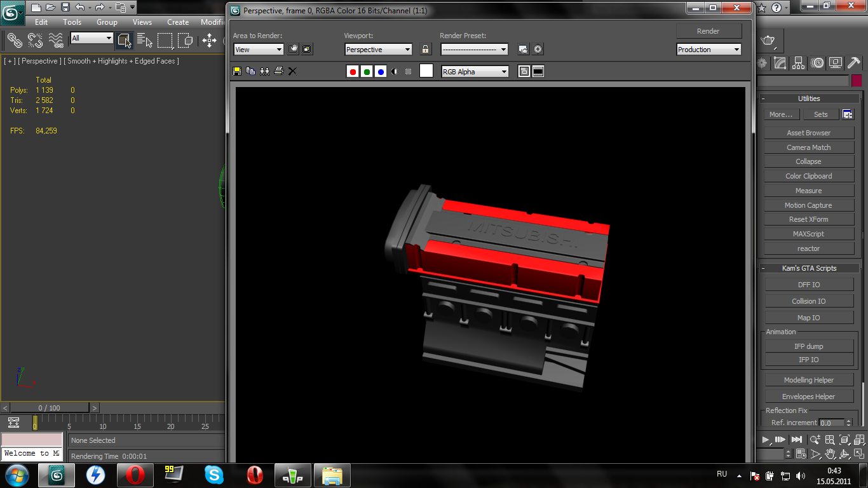The height and width of the screenshot is (488, 868).
Task: Click the object color swatch in command panel
Action: pyautogui.click(x=857, y=81)
